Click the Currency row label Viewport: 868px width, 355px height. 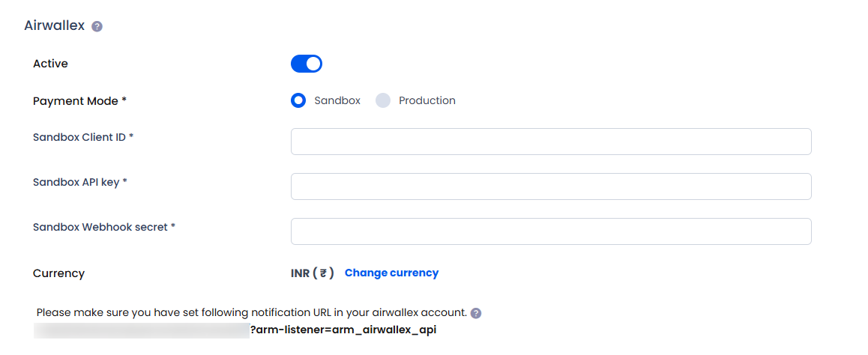(58, 273)
